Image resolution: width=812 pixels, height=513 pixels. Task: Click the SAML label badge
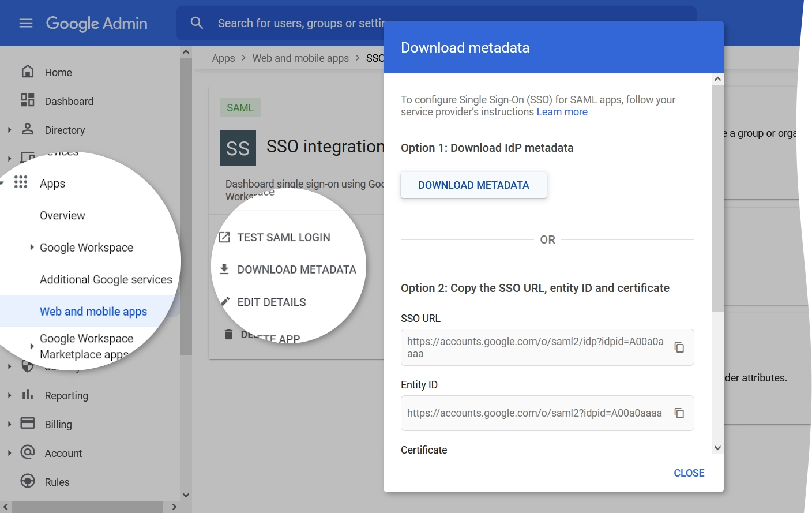tap(240, 108)
